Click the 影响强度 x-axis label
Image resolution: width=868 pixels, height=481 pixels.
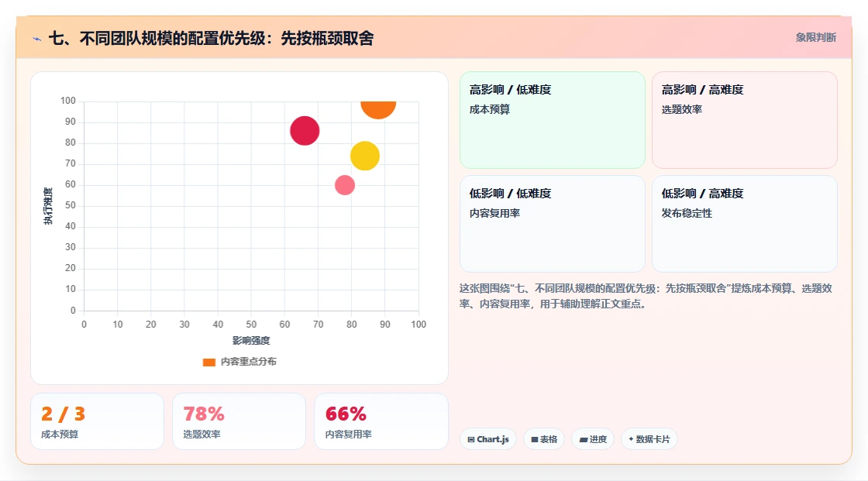pyautogui.click(x=251, y=340)
